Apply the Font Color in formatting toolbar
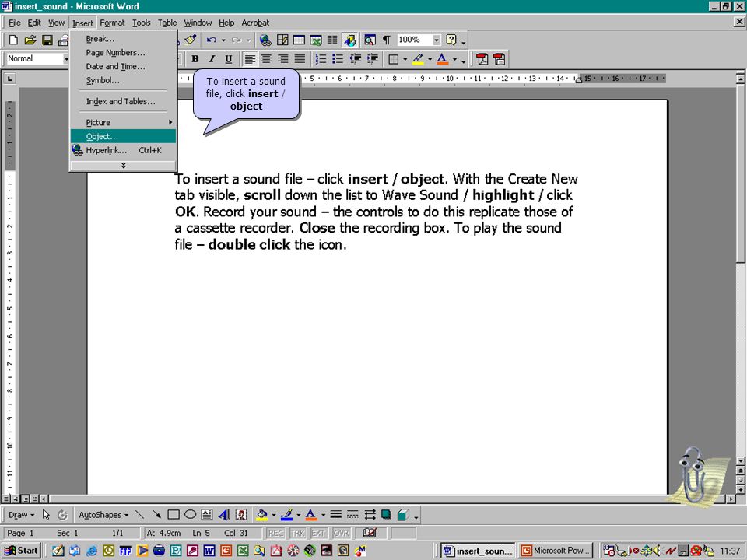This screenshot has width=747, height=560. click(442, 59)
